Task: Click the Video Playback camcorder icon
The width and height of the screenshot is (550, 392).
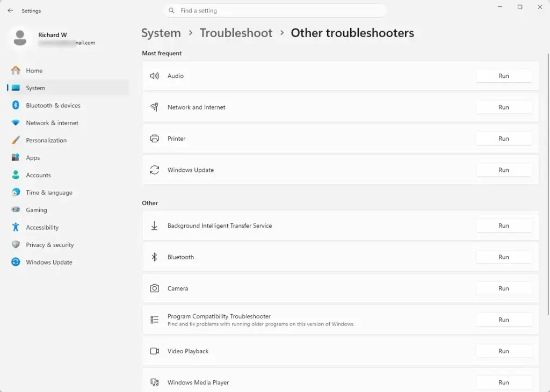Action: (154, 351)
